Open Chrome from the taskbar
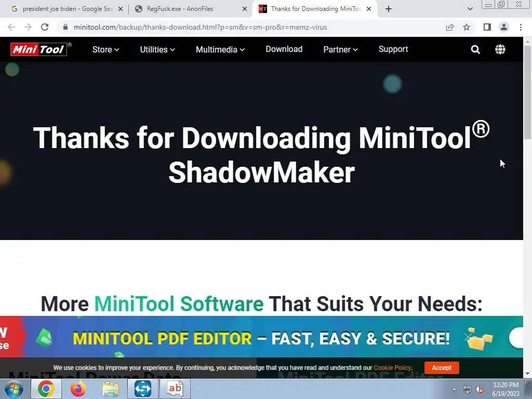The width and height of the screenshot is (532, 399). (x=46, y=389)
